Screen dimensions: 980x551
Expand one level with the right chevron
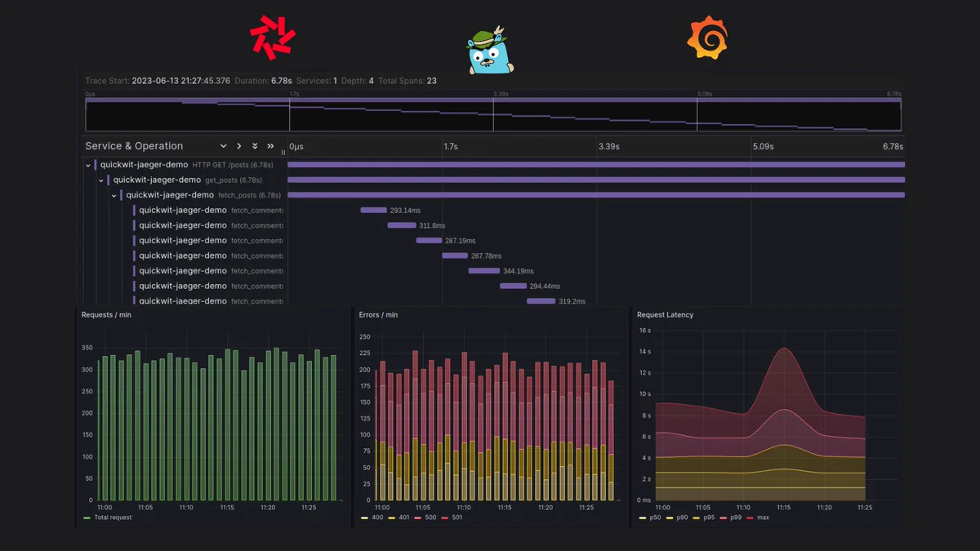(238, 146)
